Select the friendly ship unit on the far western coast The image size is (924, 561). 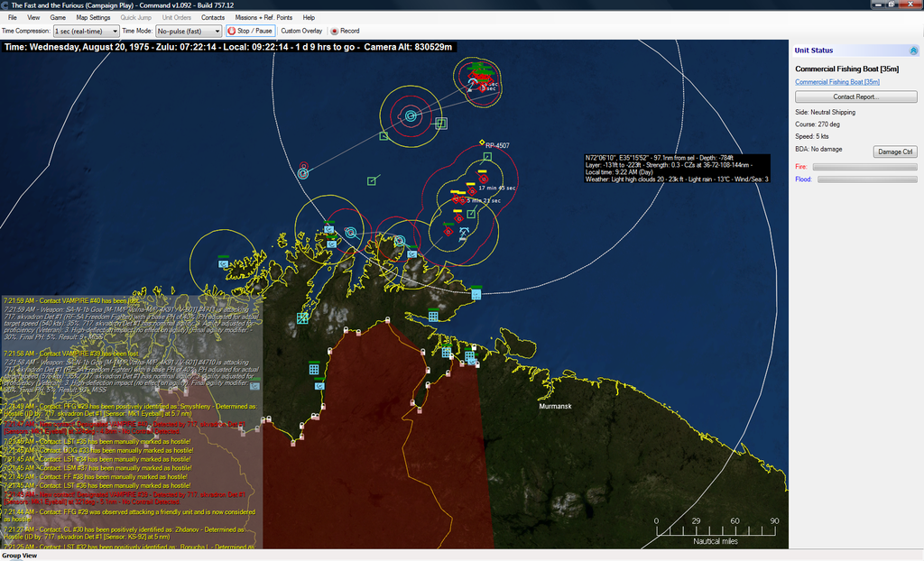click(x=224, y=263)
